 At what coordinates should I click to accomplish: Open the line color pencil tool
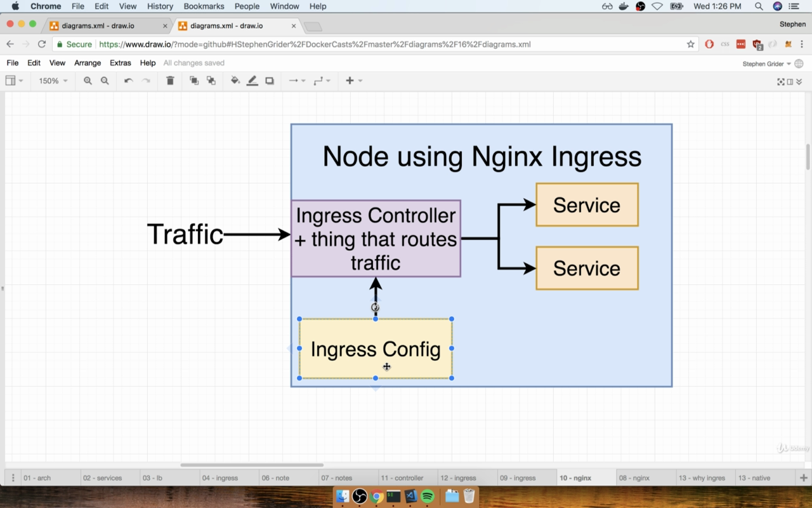(252, 81)
